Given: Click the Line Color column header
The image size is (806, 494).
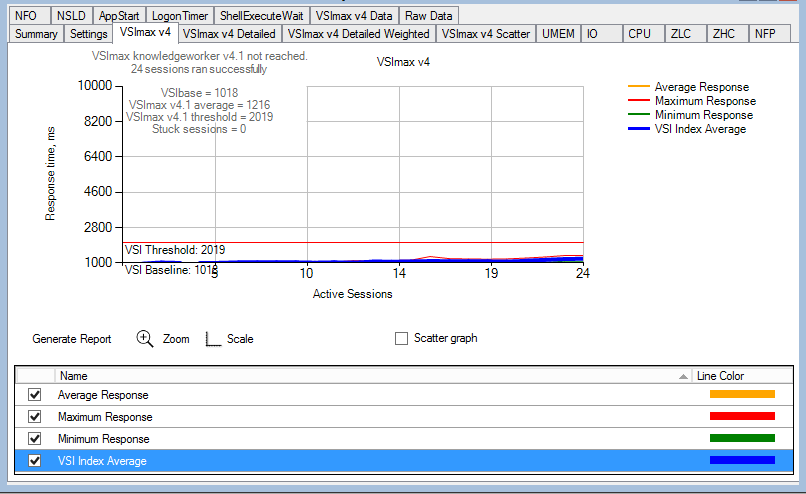Looking at the screenshot, I should coord(720,376).
